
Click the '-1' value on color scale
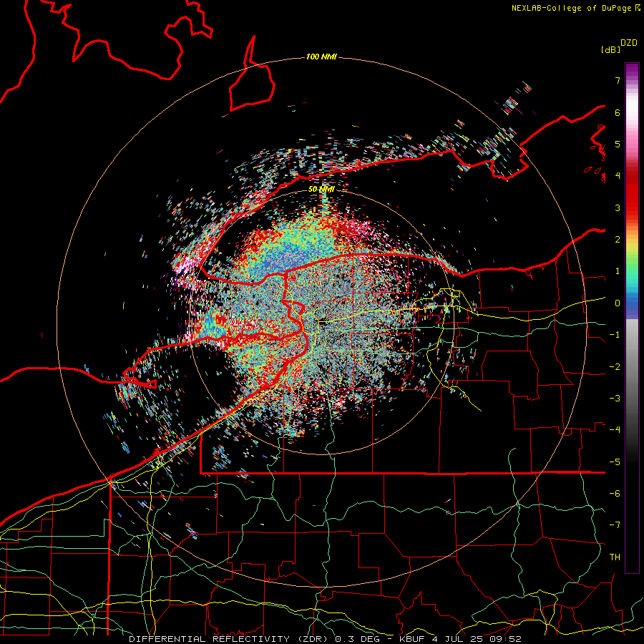click(x=615, y=335)
